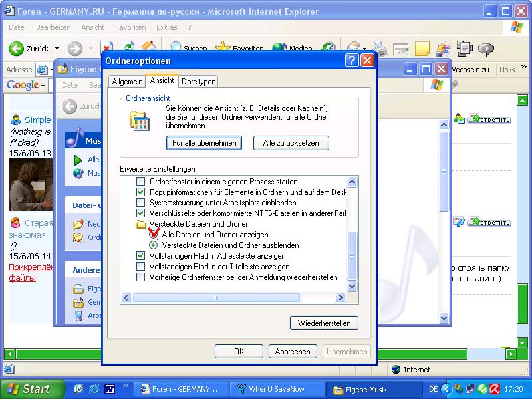Launch Internet Explorer from quick launch
The height and width of the screenshot is (399, 532).
pos(94,389)
